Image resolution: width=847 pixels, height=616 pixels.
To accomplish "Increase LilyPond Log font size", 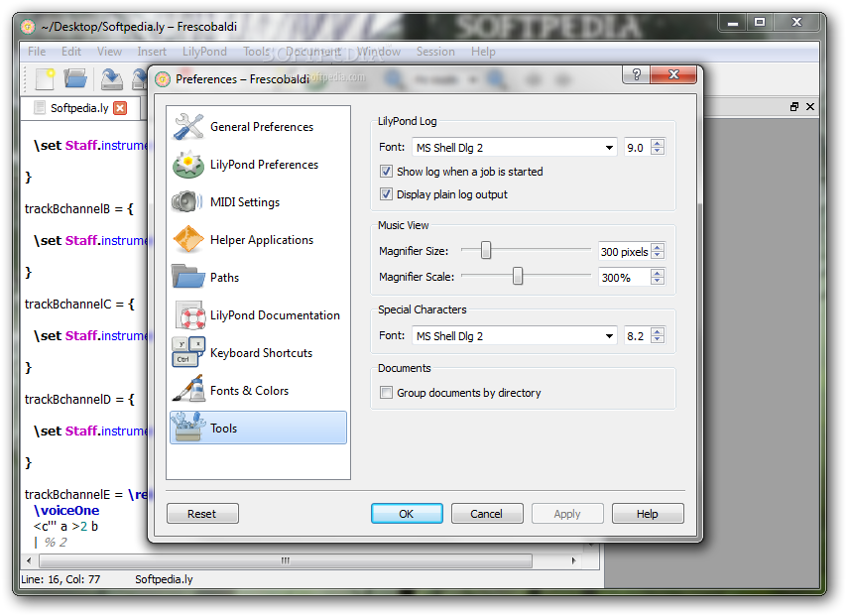I will [658, 143].
